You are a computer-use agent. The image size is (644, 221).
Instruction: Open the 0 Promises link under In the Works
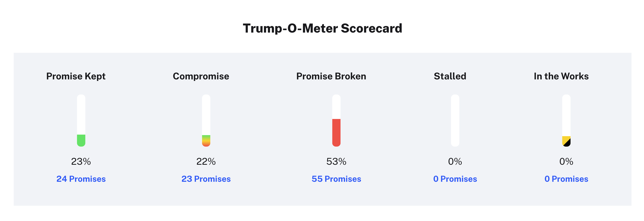coord(566,179)
